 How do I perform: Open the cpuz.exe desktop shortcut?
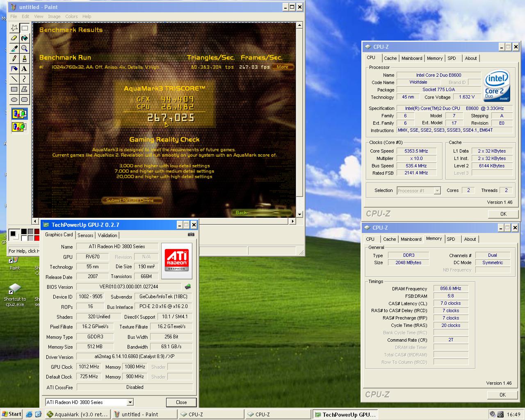(x=15, y=295)
